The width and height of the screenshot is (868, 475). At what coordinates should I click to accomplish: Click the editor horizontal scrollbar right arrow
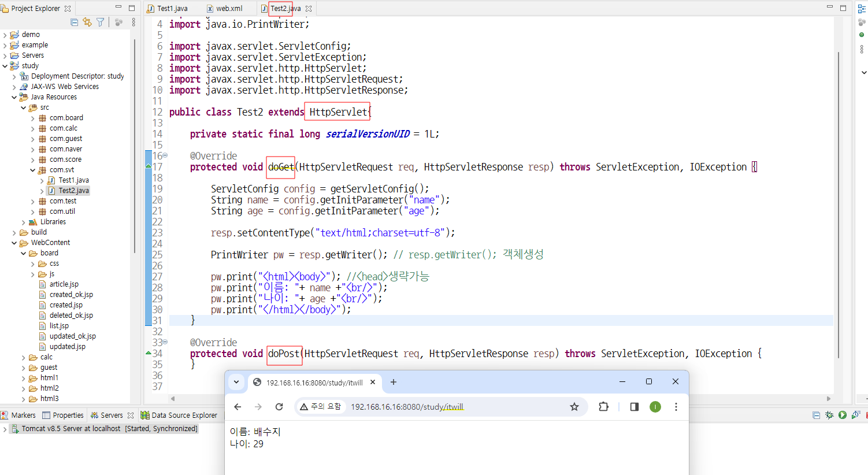(x=829, y=399)
